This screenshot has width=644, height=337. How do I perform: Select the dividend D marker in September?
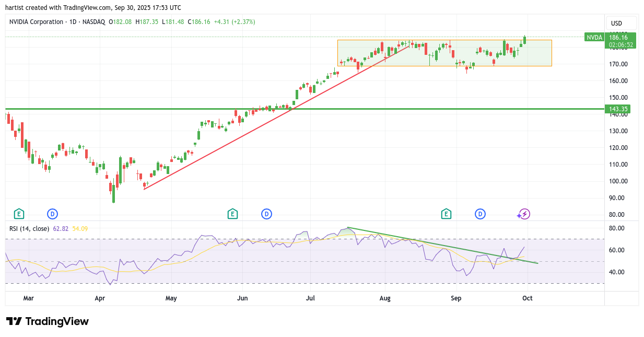click(x=480, y=214)
